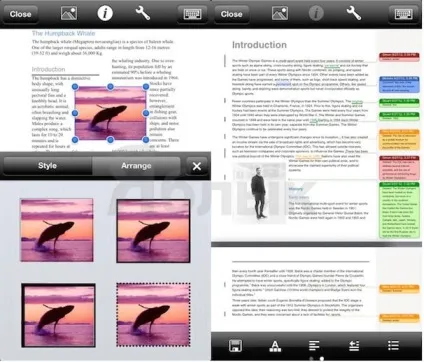Tap the blue "History" heading text
Viewport: 424px width, 362px height.
coord(296,189)
